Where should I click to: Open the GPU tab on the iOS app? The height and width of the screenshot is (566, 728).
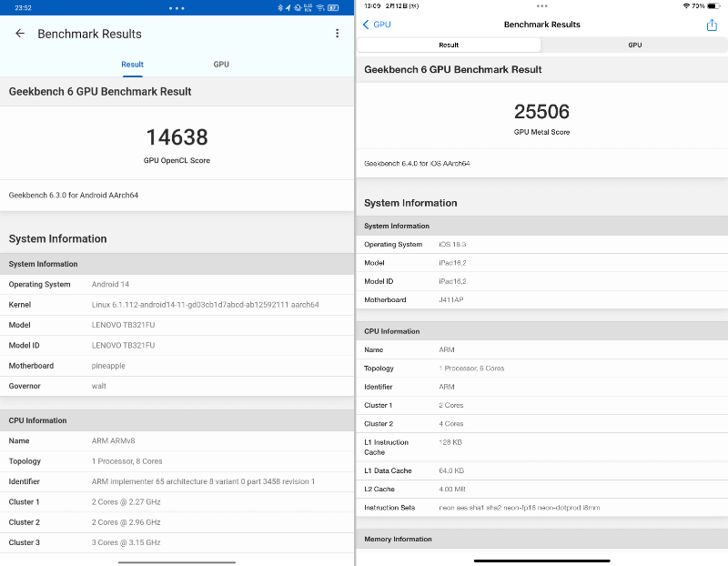634,45
